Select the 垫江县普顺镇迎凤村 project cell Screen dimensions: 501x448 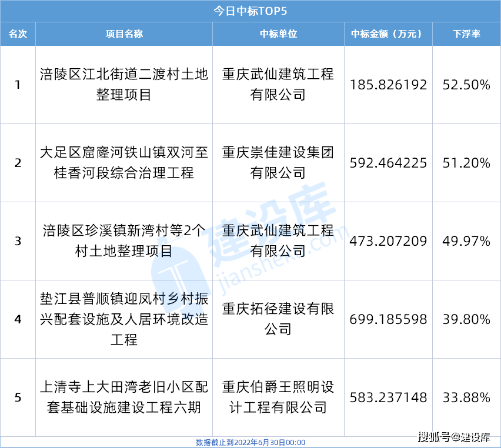(x=124, y=319)
